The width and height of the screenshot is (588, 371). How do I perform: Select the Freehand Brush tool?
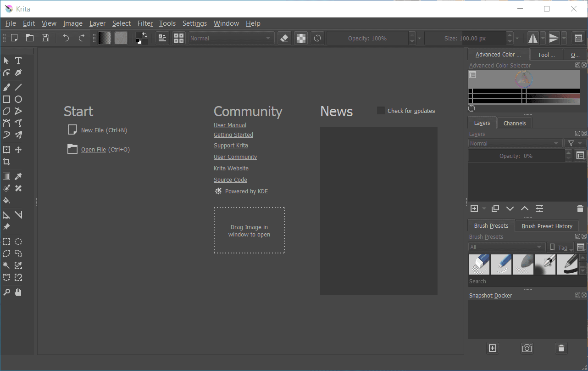click(x=6, y=87)
